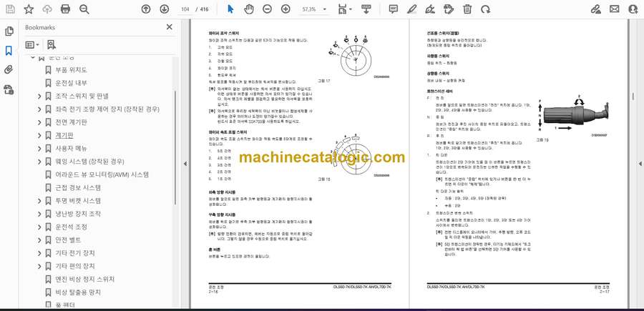Viewport: 644px width, 311px height.
Task: Expand the 투명 버켓 시스템 bookmark
Action: [x=39, y=201]
